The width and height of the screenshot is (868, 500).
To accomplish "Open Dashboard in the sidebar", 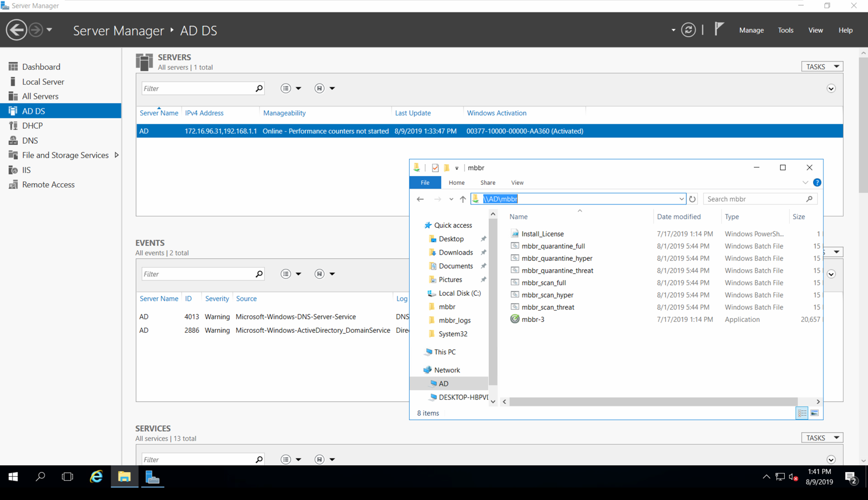I will (41, 67).
